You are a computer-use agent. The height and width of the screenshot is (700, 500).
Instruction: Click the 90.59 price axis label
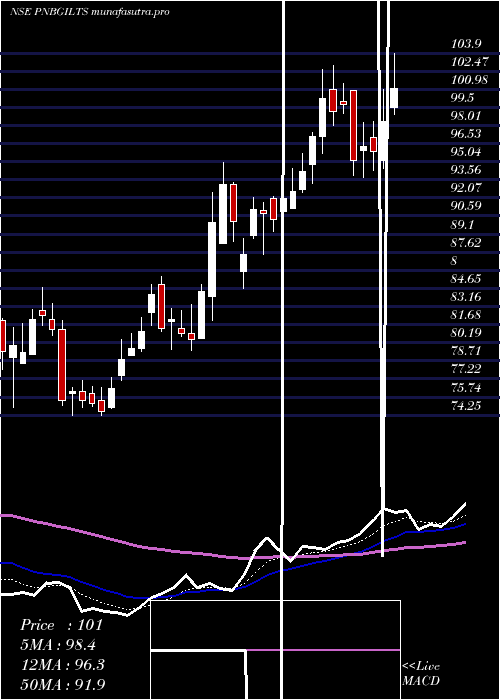[466, 206]
